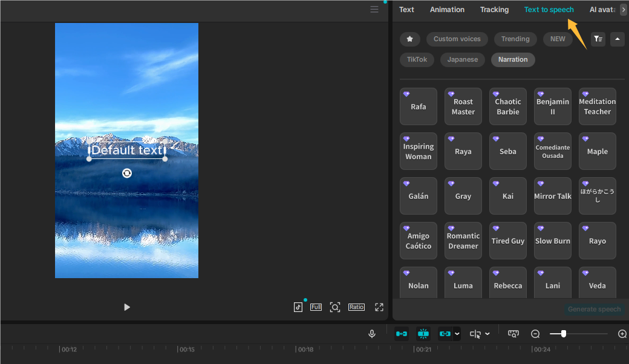Choose the Inspiring Woman voice
The width and height of the screenshot is (629, 364).
point(419,151)
